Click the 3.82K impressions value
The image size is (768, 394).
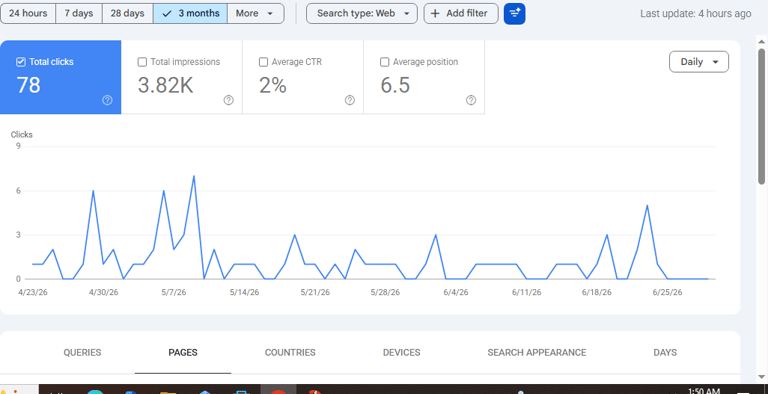pyautogui.click(x=166, y=85)
